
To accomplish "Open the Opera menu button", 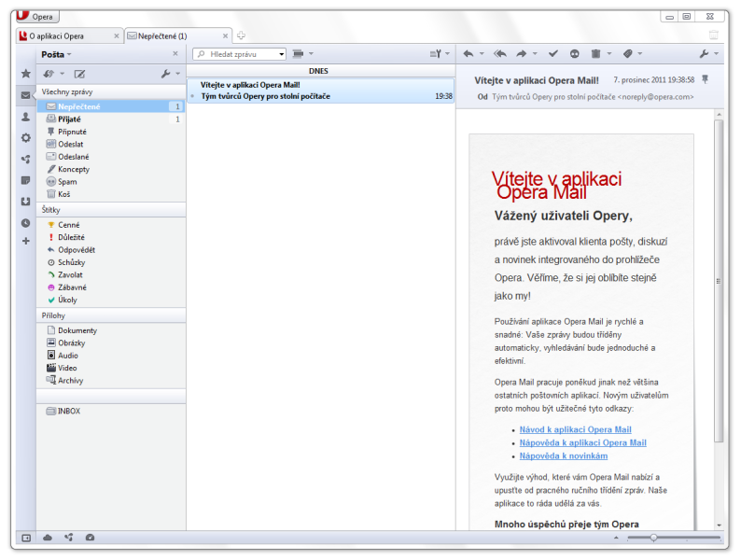I will 36,16.
